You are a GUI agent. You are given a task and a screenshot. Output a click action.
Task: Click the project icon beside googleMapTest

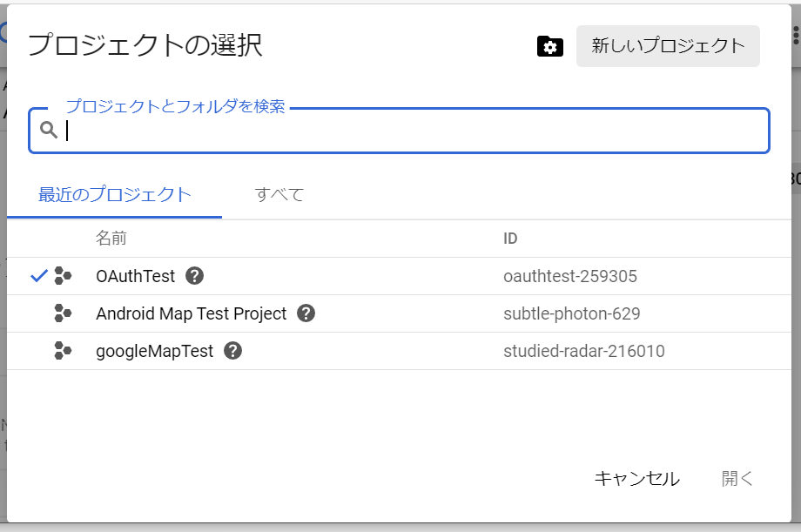click(63, 351)
